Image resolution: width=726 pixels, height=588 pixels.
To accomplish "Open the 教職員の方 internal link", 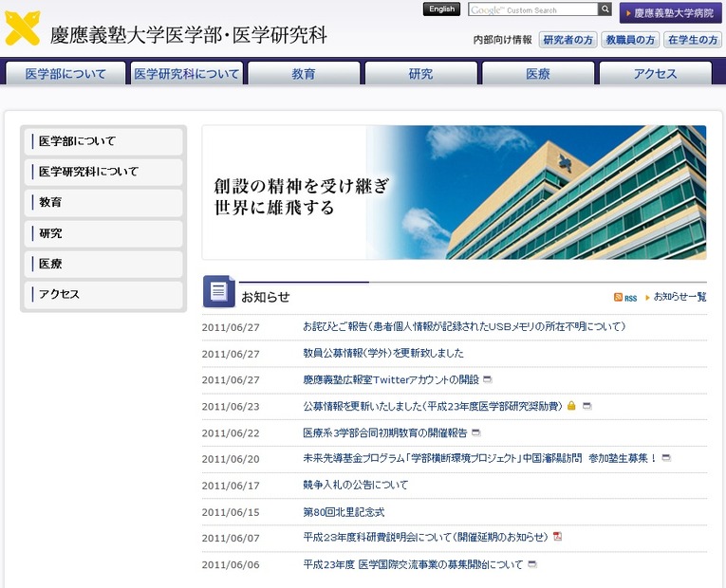I will click(x=630, y=40).
